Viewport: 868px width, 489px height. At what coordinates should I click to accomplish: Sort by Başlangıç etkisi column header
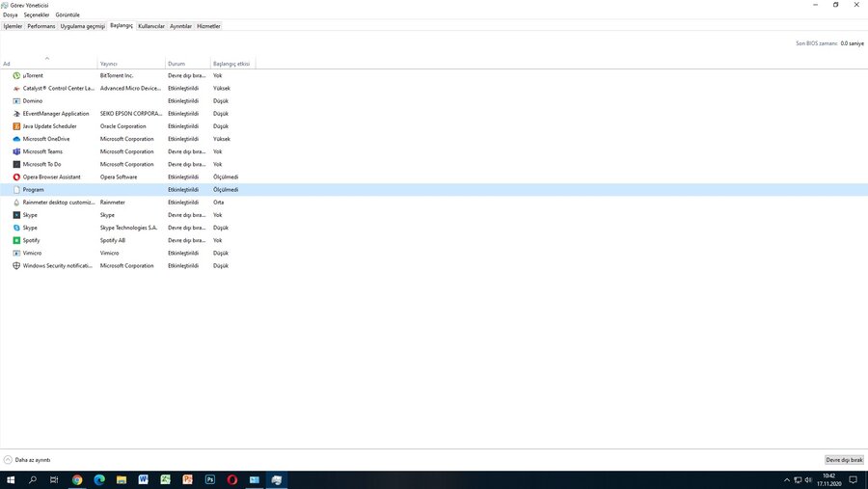coord(232,64)
